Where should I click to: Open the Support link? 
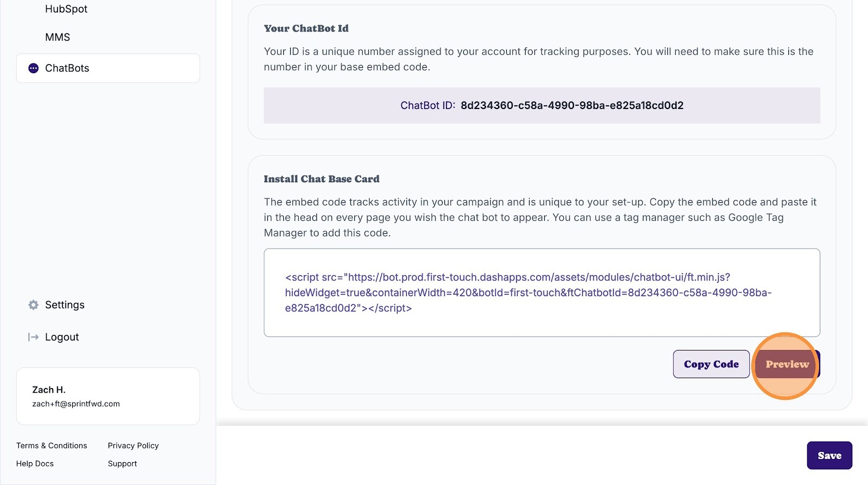(123, 463)
